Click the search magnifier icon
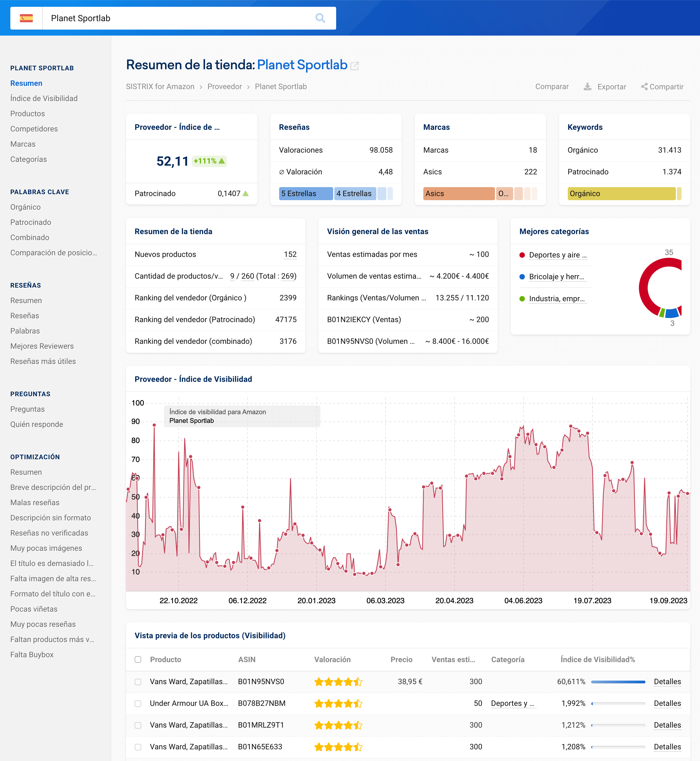Viewport: 700px width, 761px height. (x=320, y=18)
